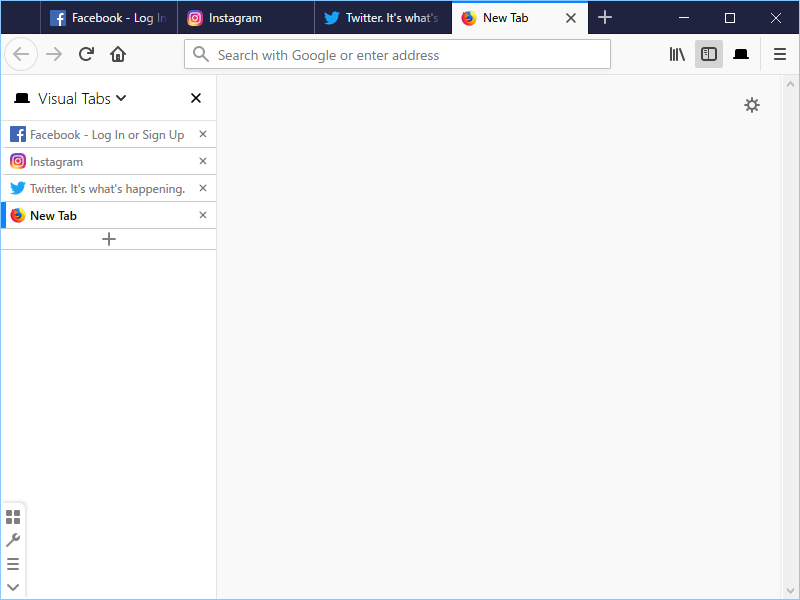Add a tab with sidebar plus button
This screenshot has height=600, width=800.
click(109, 239)
